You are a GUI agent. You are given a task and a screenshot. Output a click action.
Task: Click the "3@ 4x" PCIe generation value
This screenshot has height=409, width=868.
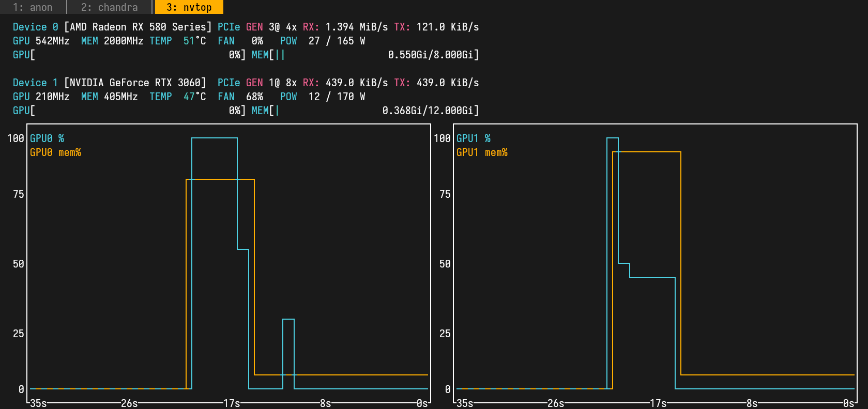(x=283, y=27)
